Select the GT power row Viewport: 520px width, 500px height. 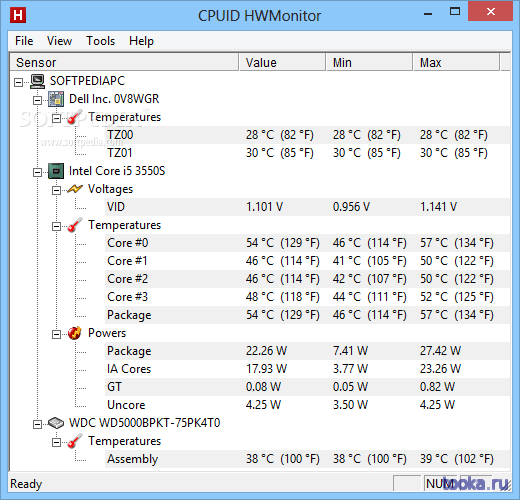307,387
